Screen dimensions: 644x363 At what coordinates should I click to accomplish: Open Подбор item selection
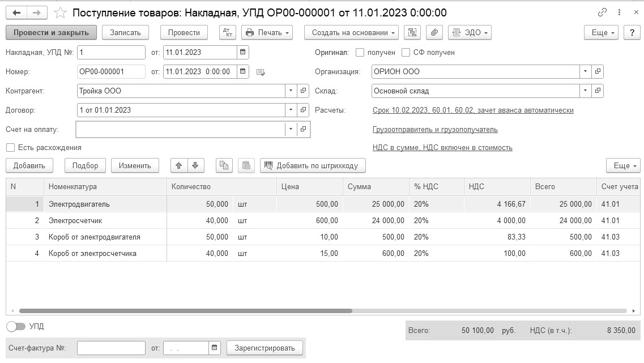(85, 165)
